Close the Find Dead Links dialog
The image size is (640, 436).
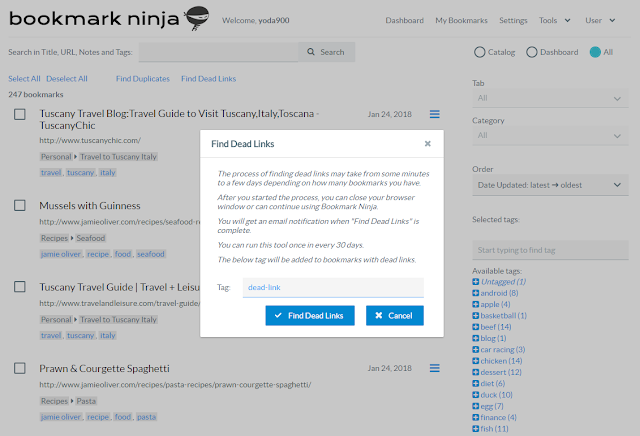click(427, 144)
